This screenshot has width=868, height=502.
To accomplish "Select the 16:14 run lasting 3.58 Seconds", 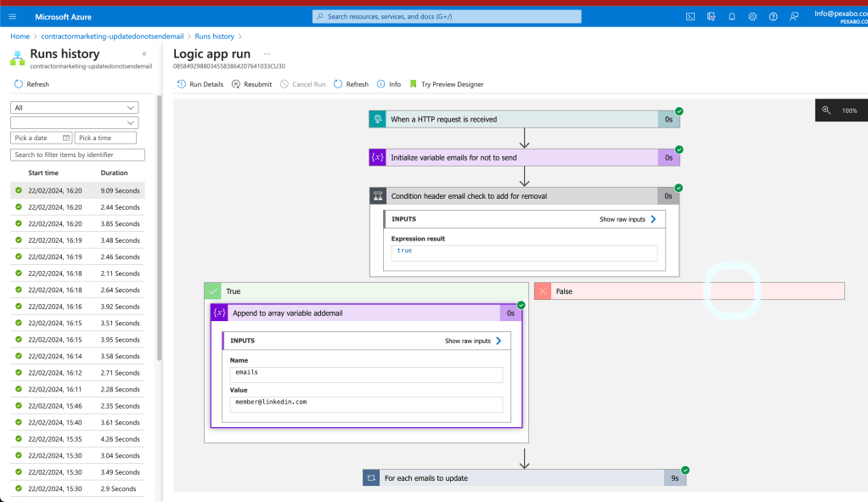I will coord(77,357).
